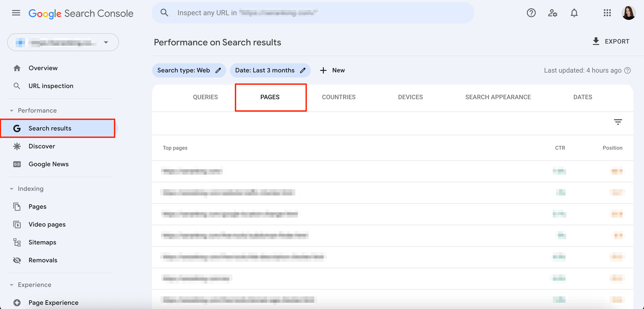Select Discover under Performance
This screenshot has width=644, height=309.
42,146
